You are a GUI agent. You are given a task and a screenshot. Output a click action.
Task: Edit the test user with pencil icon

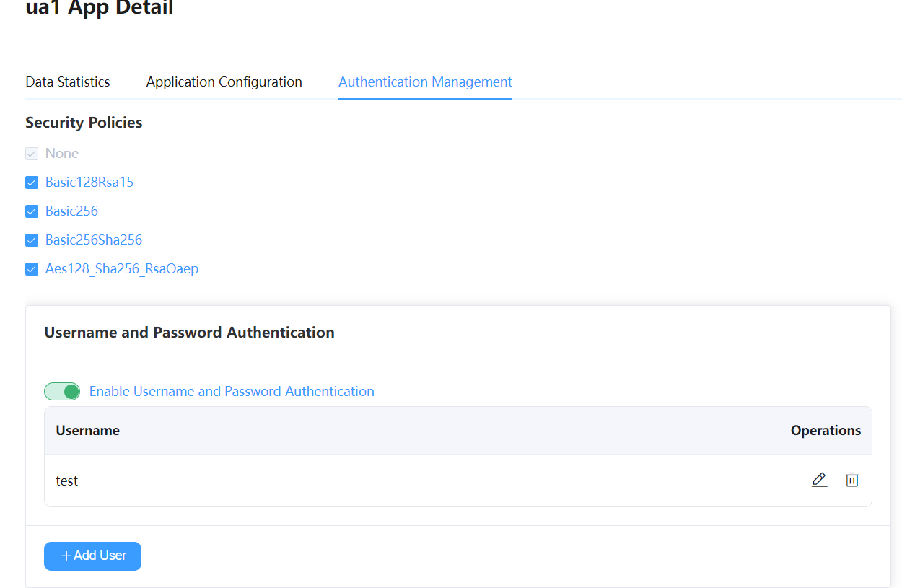point(819,480)
